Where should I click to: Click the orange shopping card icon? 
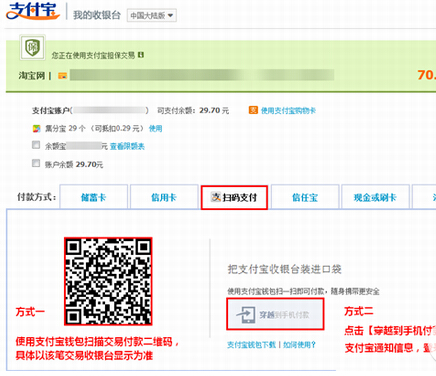[x=253, y=110]
